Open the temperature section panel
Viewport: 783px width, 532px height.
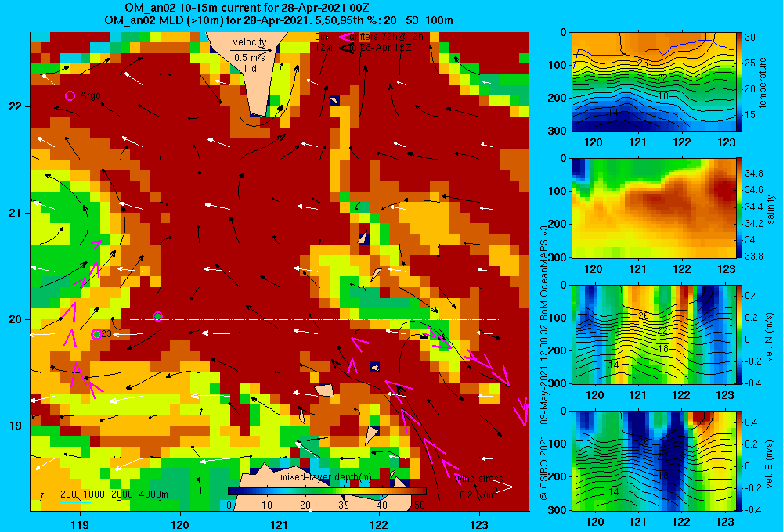tap(653, 82)
